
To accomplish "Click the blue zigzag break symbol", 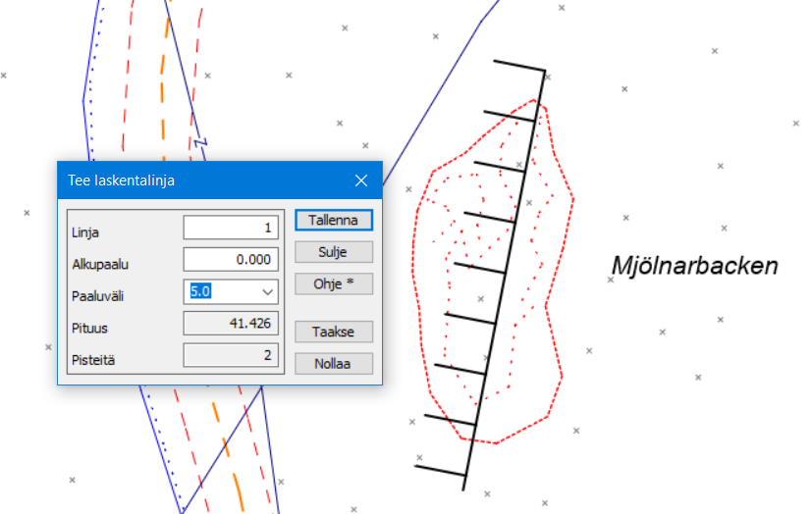I will 203,141.
